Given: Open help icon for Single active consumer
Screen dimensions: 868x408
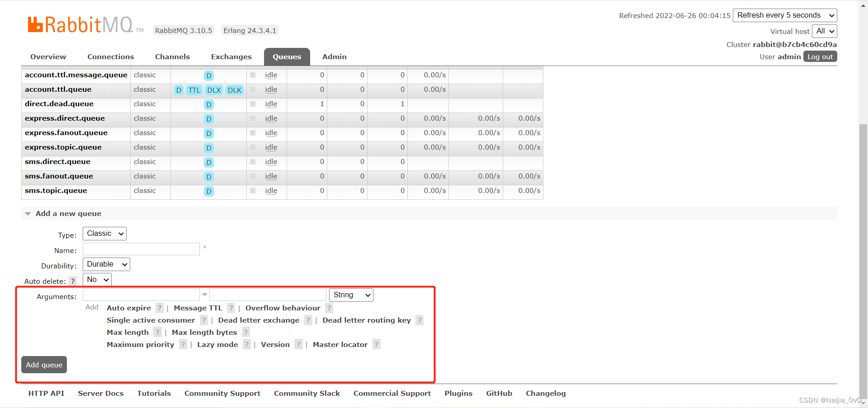Looking at the screenshot, I should [x=204, y=320].
